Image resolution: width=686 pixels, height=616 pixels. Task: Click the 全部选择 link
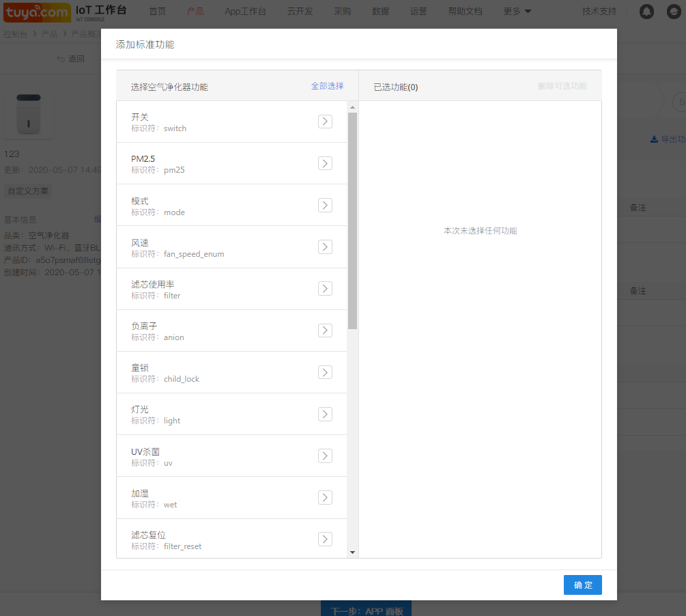point(327,86)
